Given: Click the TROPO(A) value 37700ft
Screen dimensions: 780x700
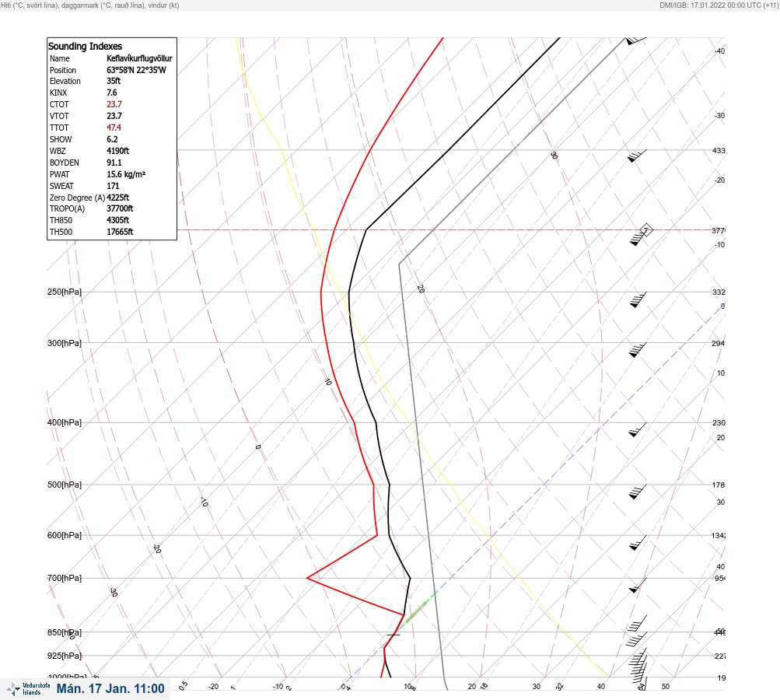Looking at the screenshot, I should [120, 208].
